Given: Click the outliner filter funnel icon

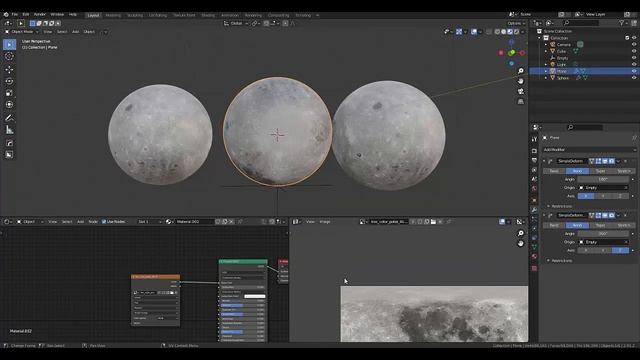Looking at the screenshot, I should [621, 23].
